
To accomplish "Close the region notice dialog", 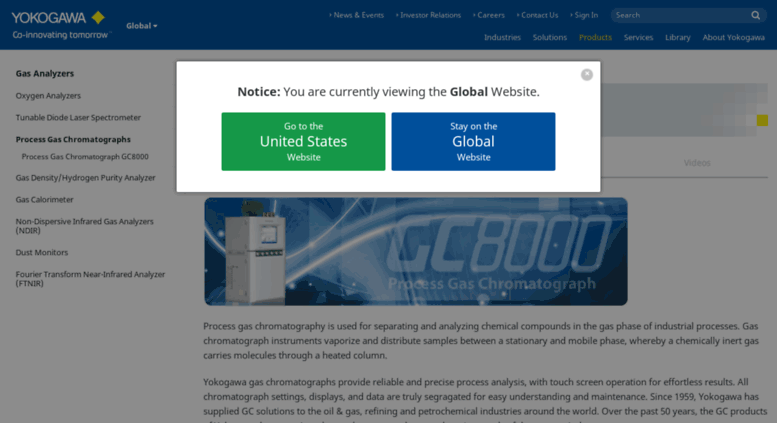I will 587,74.
